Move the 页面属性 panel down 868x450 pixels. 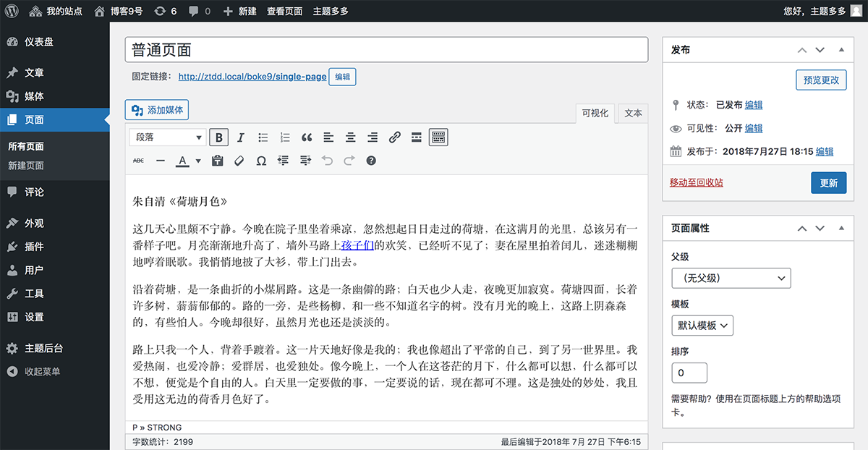820,228
